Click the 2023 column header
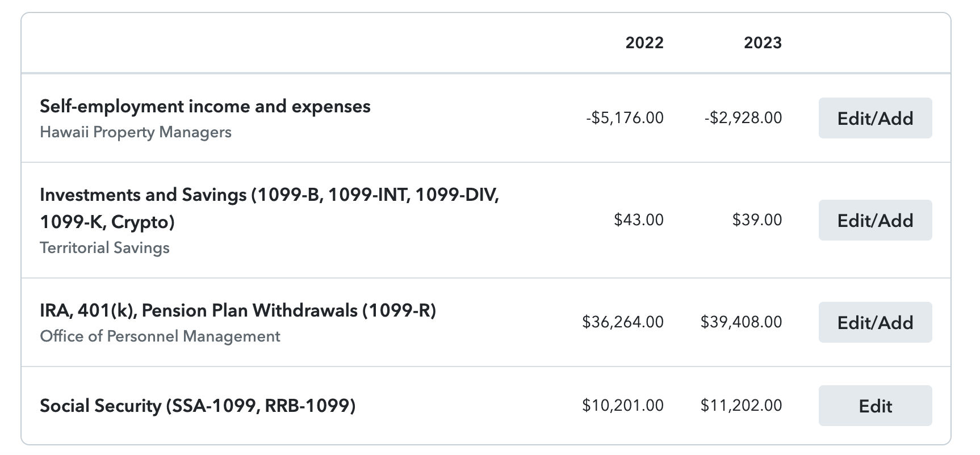The width and height of the screenshot is (980, 455). pyautogui.click(x=763, y=43)
